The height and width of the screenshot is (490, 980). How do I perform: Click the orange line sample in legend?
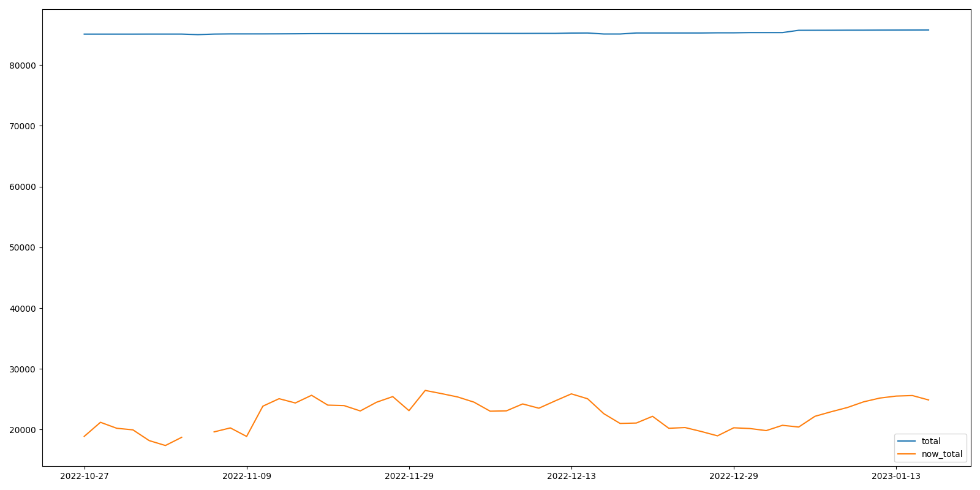point(907,454)
